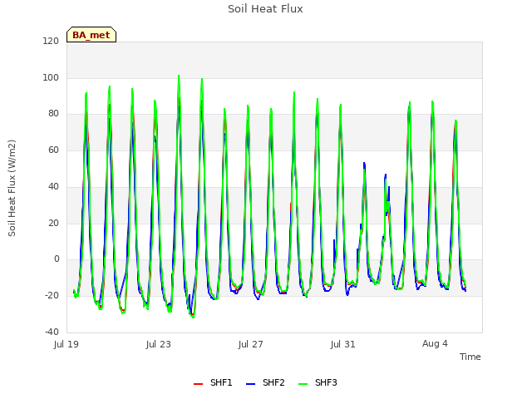Click the 80 y-axis tick label
Screen dimensions: 532x399
tap(53, 113)
